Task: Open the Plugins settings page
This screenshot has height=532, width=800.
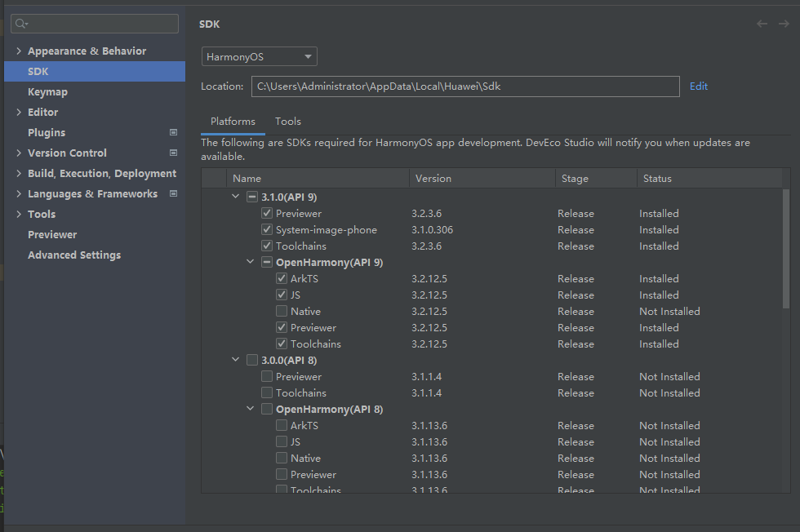Action: point(47,133)
